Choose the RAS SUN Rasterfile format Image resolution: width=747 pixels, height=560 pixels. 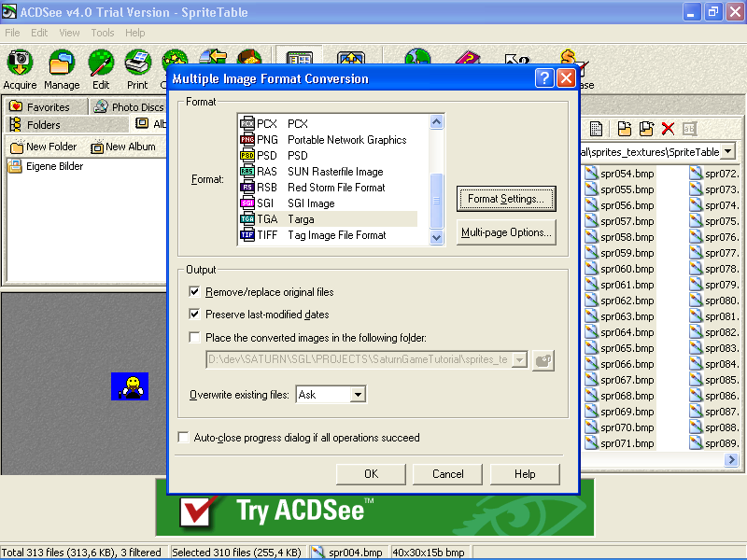click(328, 172)
